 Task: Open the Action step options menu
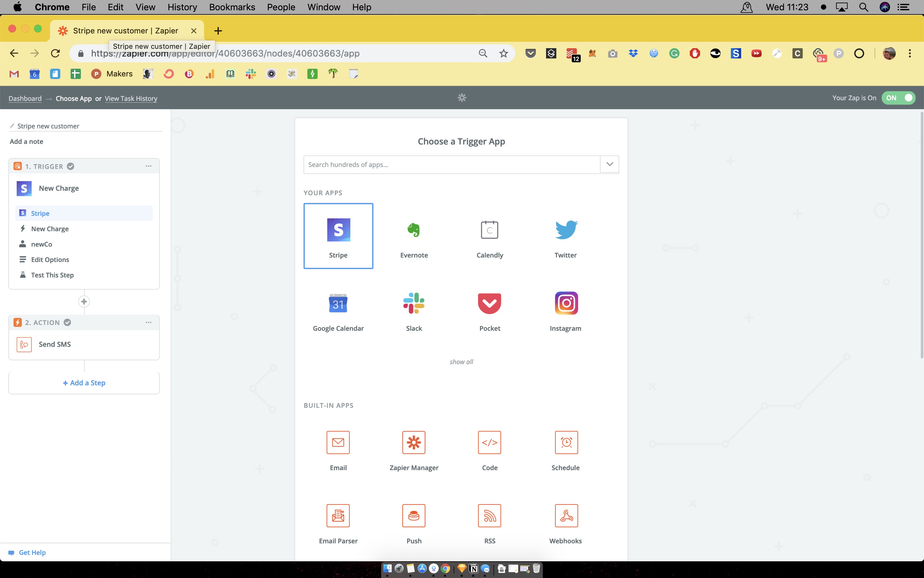point(149,322)
